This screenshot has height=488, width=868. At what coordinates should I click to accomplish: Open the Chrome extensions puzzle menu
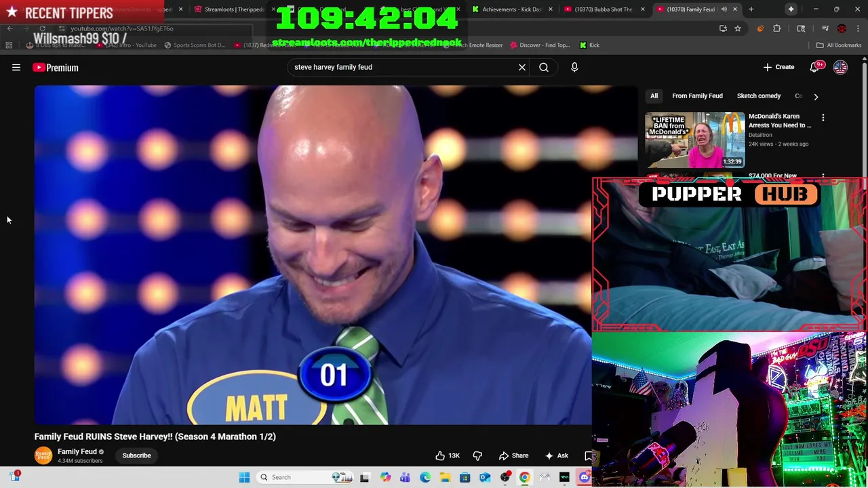coord(777,28)
